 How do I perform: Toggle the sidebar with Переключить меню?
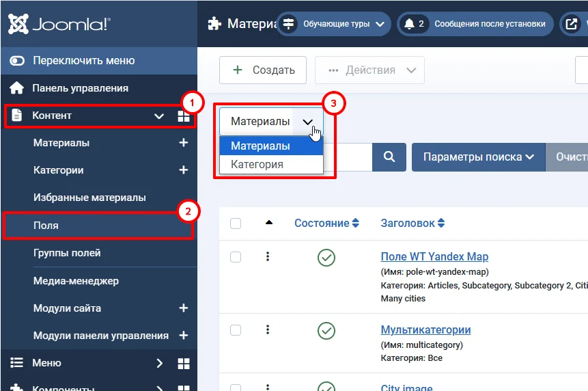coord(99,60)
